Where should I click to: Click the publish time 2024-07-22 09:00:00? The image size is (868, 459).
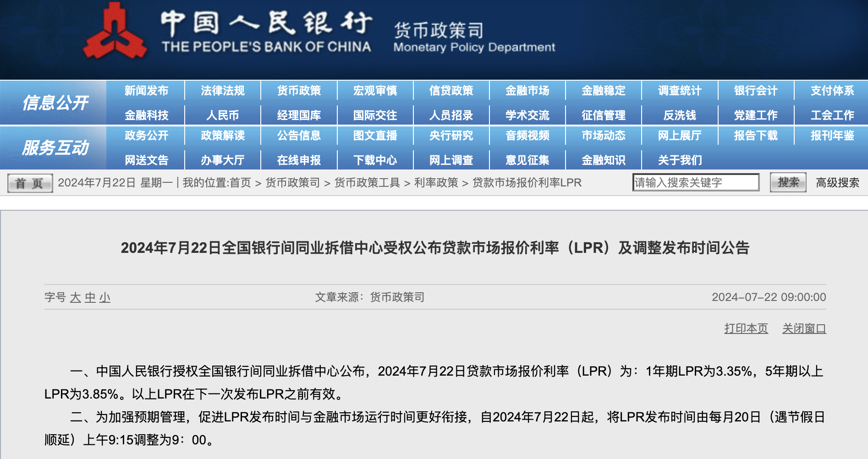(769, 297)
